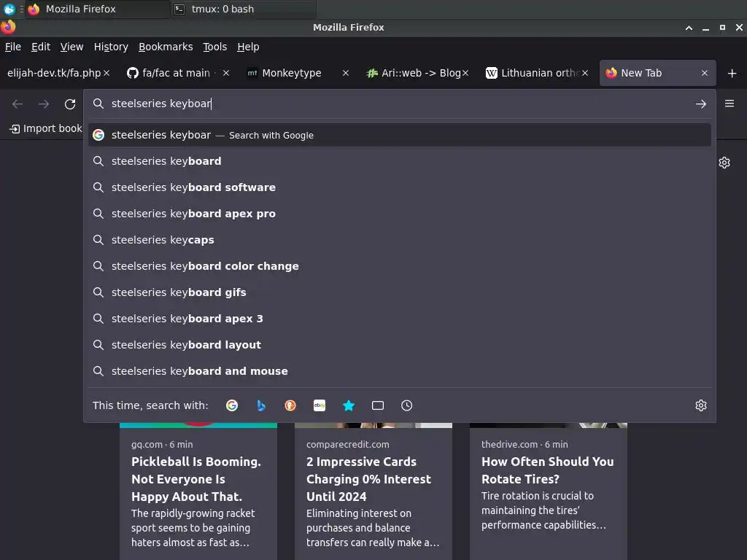The width and height of the screenshot is (747, 560).
Task: Switch to the Lithuanian orthography tab
Action: (x=538, y=73)
